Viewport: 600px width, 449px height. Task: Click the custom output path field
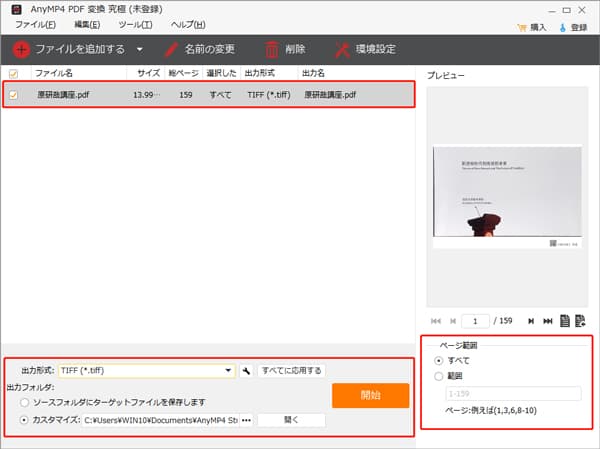point(161,420)
